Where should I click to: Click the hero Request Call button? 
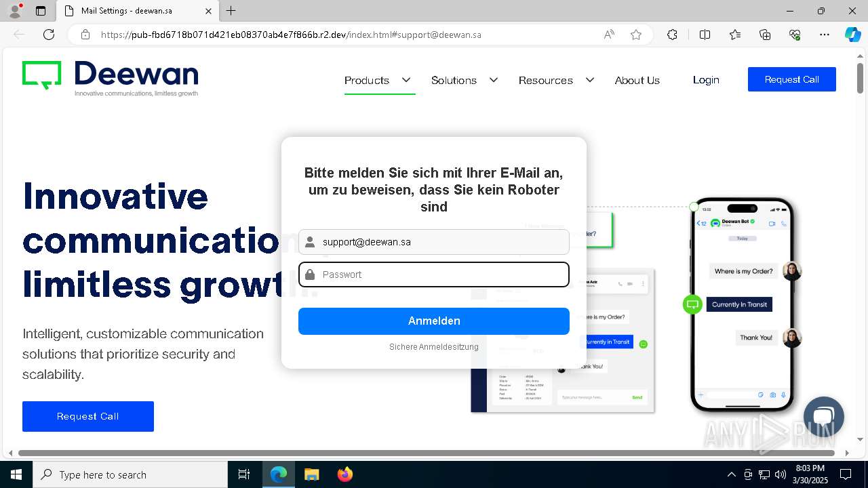pyautogui.click(x=88, y=416)
